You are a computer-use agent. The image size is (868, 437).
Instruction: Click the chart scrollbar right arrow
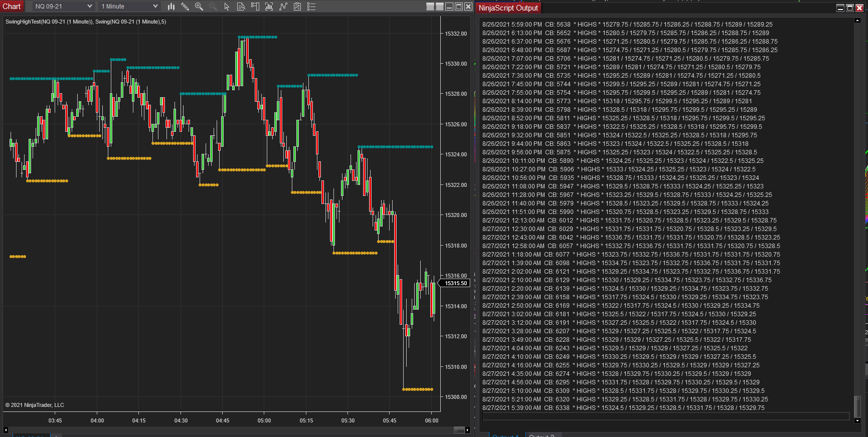pyautogui.click(x=467, y=430)
